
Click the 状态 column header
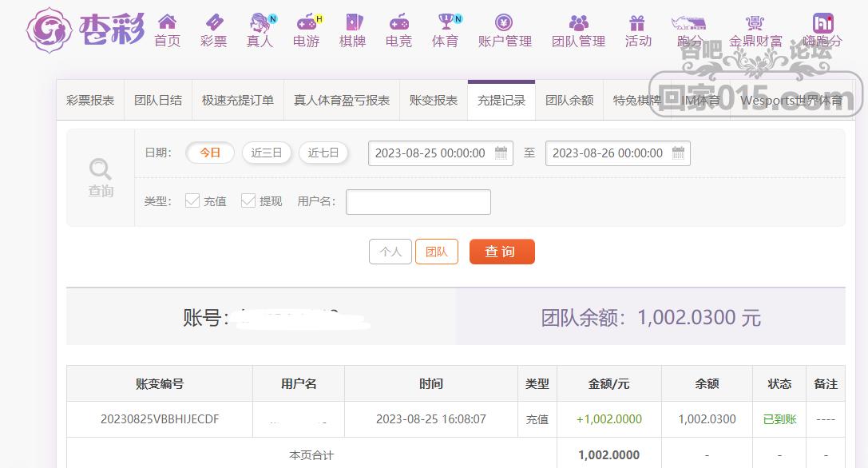tap(779, 383)
